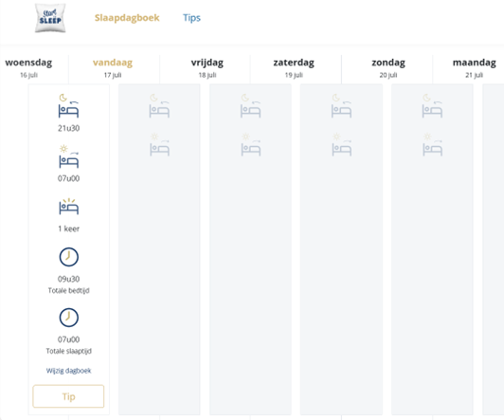This screenshot has height=420, width=504.
Task: Click the 07u00 wake-up time under sun icon
Action: 69,178
